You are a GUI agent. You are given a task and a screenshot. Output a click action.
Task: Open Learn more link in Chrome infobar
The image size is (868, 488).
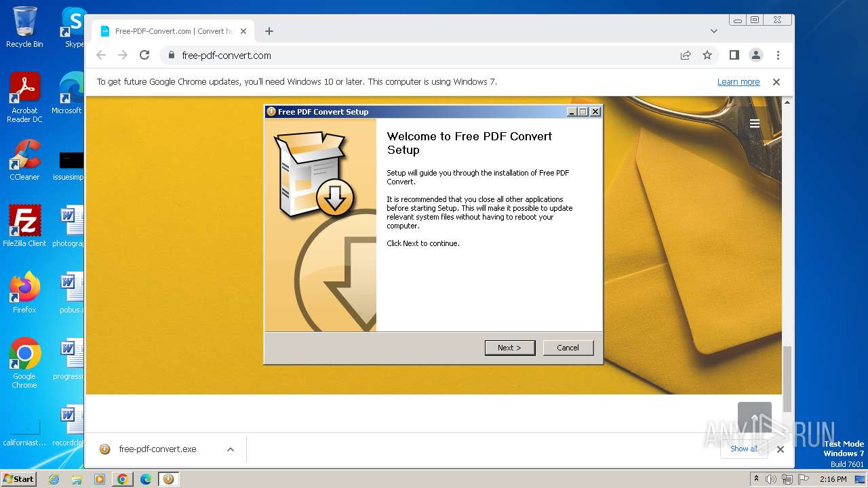pos(738,81)
